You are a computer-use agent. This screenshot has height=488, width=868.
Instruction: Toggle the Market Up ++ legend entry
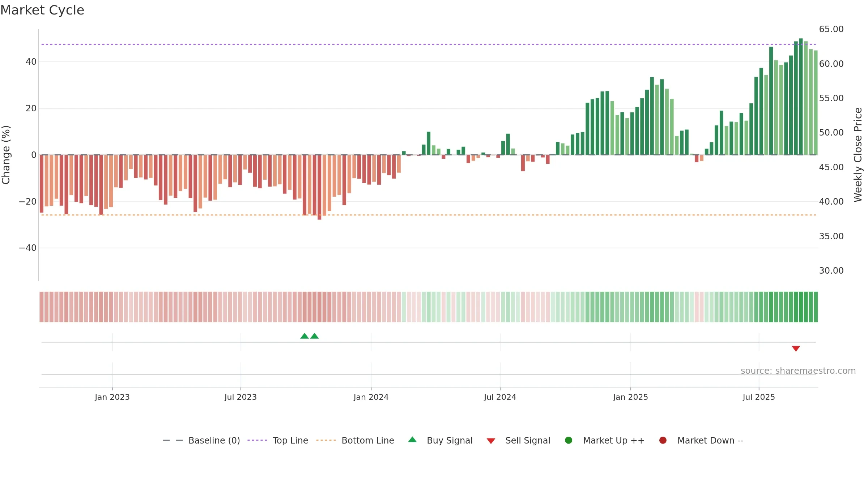point(605,440)
